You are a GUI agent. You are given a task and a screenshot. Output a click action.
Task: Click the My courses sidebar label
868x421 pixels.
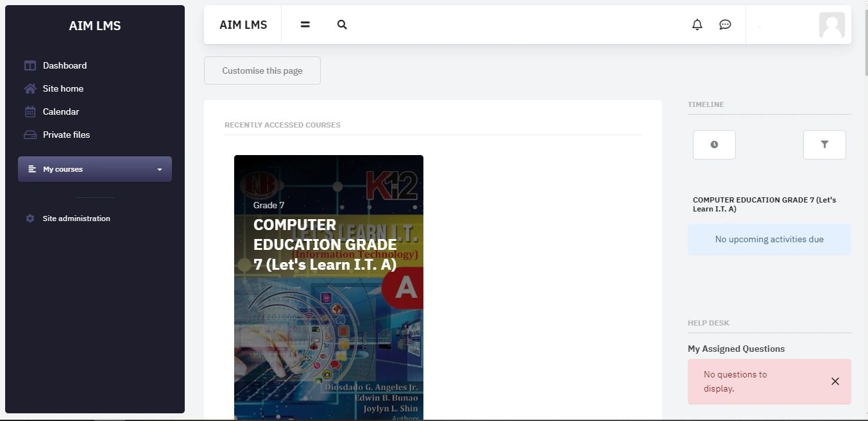click(x=63, y=169)
